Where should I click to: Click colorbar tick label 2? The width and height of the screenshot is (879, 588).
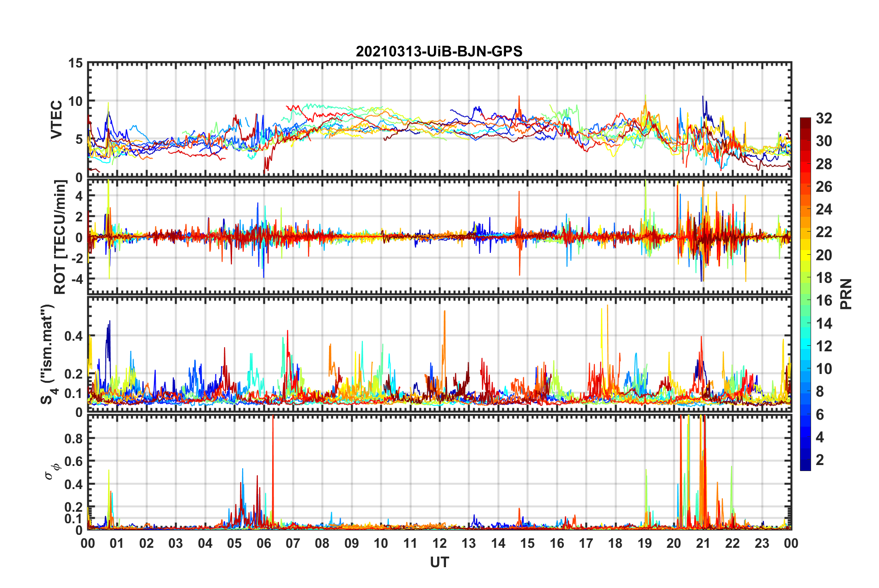point(819,460)
